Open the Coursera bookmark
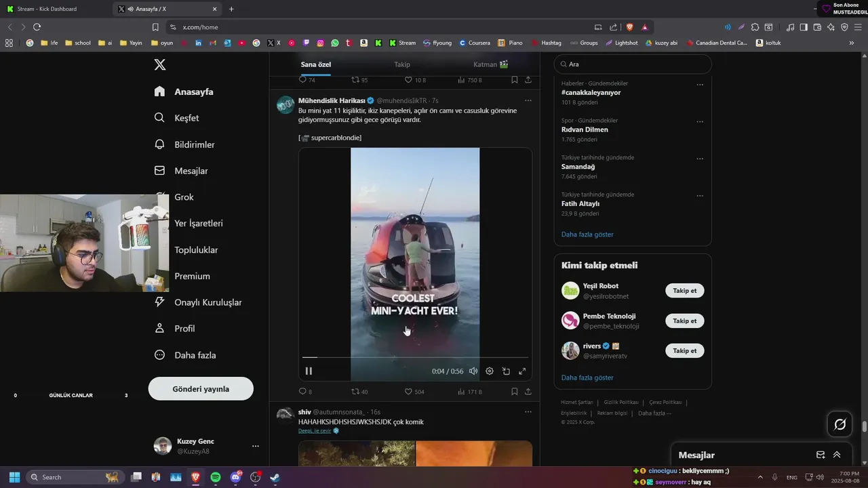 tap(474, 43)
